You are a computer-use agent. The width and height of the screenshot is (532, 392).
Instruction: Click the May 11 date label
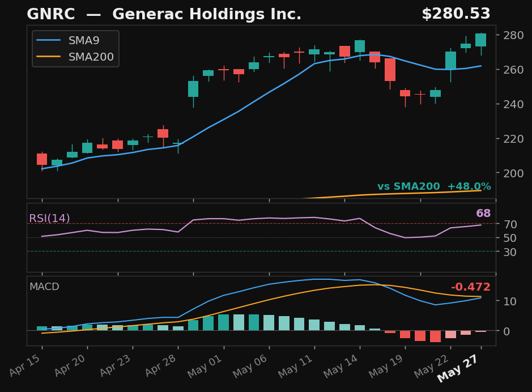click(296, 367)
